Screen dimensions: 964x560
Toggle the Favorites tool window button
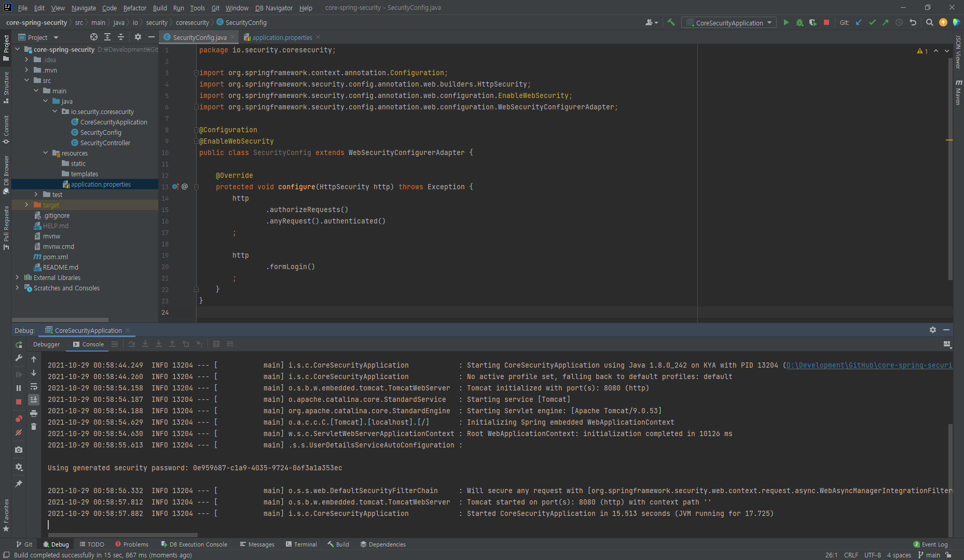[6, 515]
